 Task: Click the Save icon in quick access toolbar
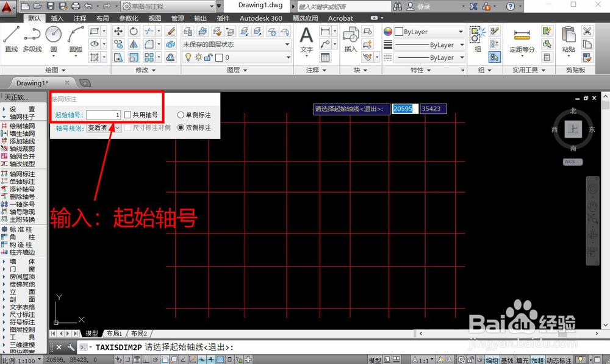[51, 6]
